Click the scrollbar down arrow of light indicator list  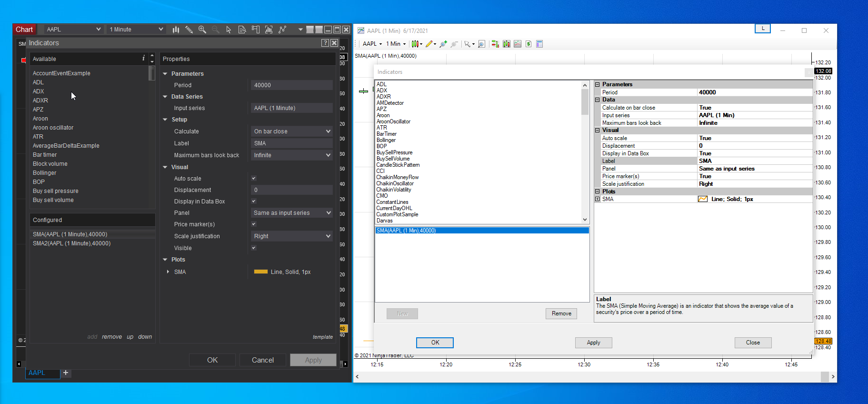pyautogui.click(x=585, y=220)
